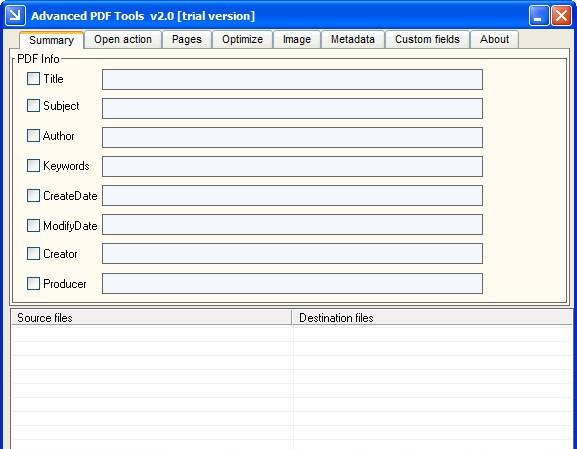Toggle the ModifyDate checkbox
The height and width of the screenshot is (449, 577).
[33, 226]
